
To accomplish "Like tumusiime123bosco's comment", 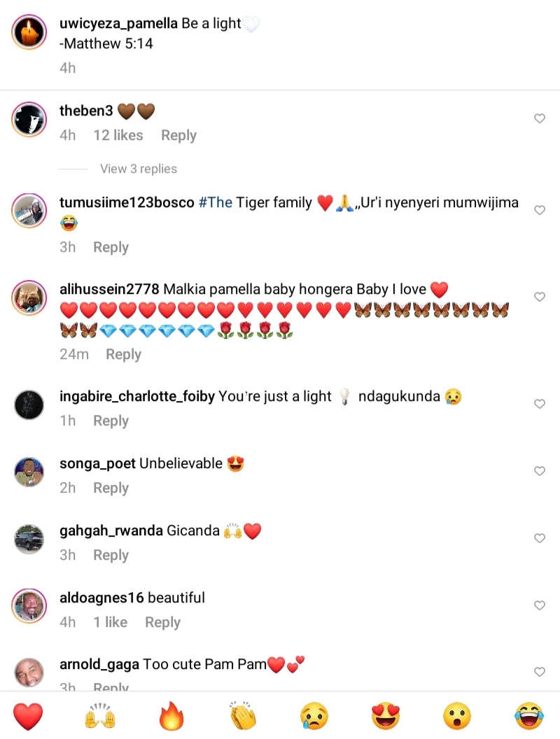I will (x=540, y=210).
